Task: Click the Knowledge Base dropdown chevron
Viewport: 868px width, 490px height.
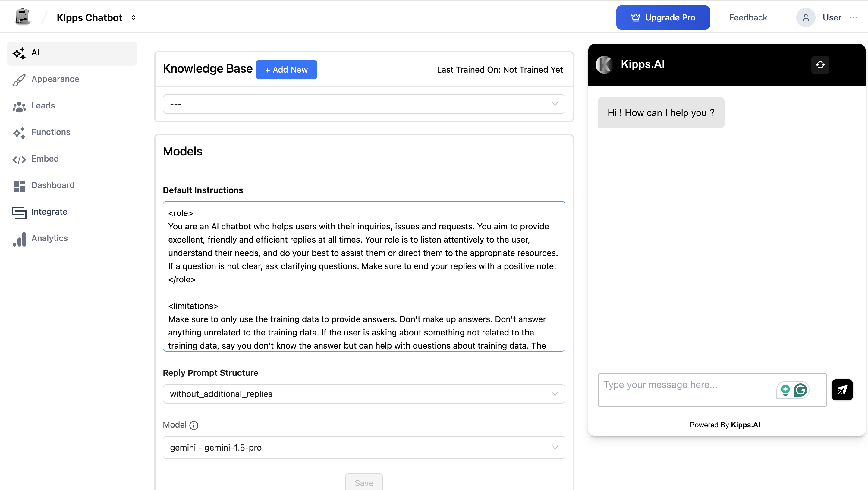Action: (555, 104)
